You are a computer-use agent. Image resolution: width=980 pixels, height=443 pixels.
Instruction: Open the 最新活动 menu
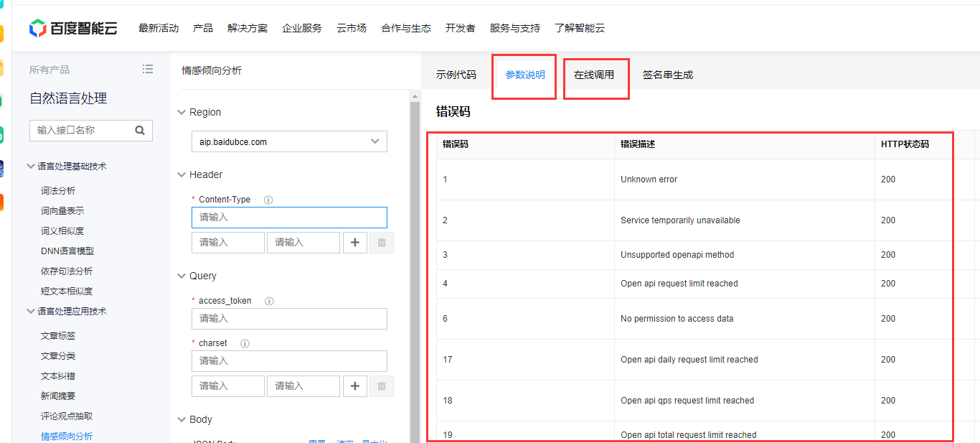(x=159, y=28)
